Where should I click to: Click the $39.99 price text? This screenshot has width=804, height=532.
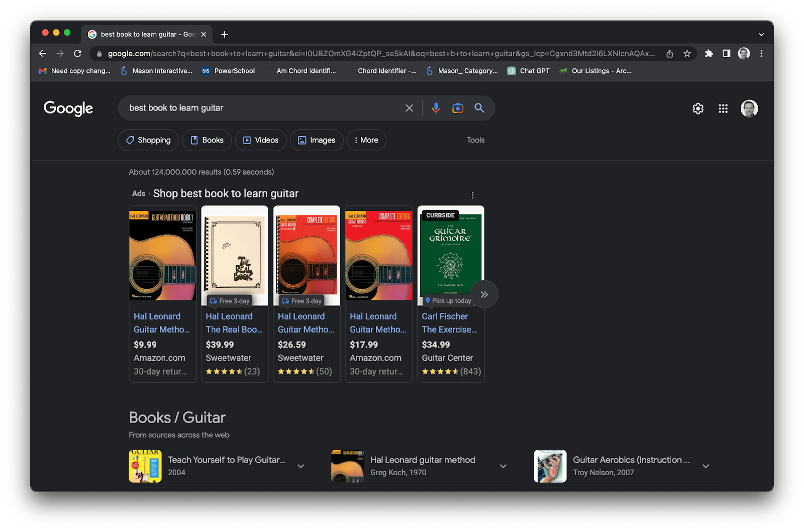click(220, 345)
